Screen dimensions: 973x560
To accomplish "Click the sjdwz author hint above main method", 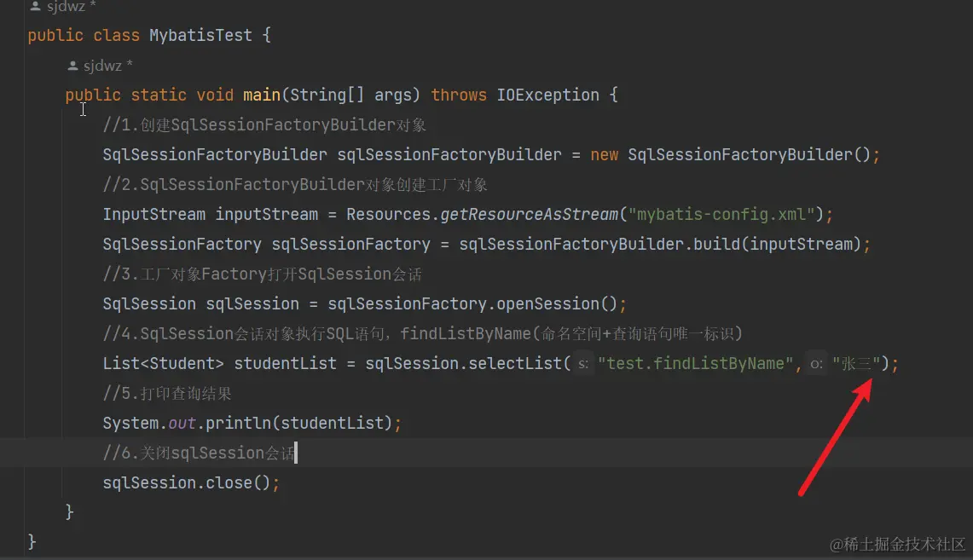I will tap(108, 65).
